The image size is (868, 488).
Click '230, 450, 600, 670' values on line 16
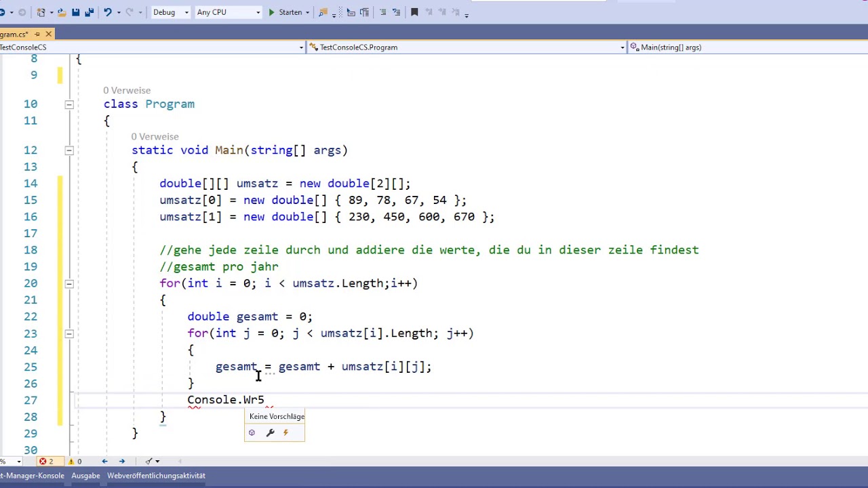pyautogui.click(x=412, y=217)
